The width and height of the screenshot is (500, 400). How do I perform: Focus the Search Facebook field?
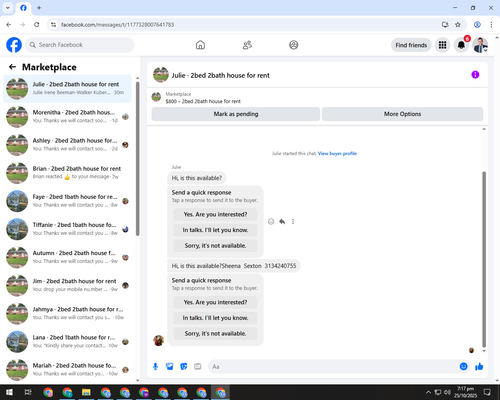80,45
